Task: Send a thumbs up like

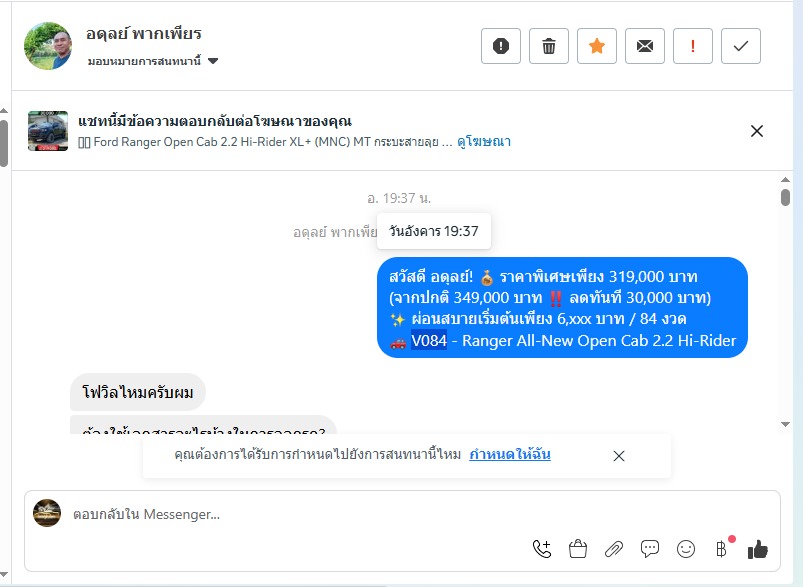Action: click(x=757, y=550)
